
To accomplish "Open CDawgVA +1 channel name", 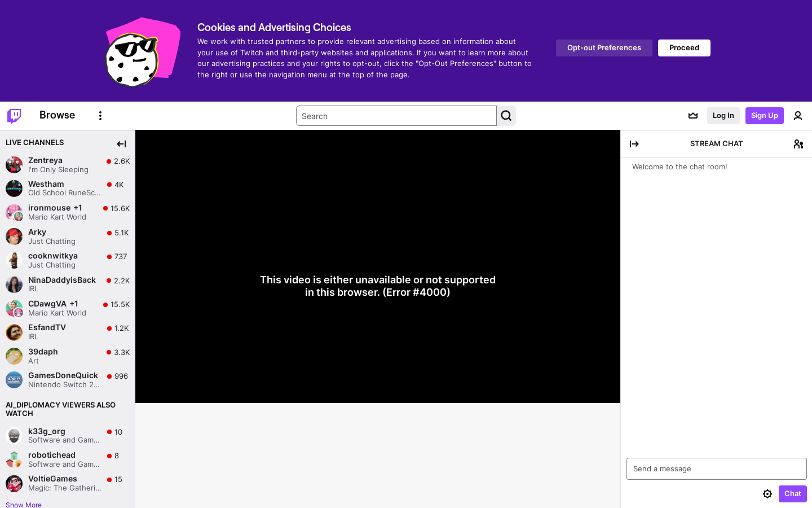I will [x=53, y=304].
